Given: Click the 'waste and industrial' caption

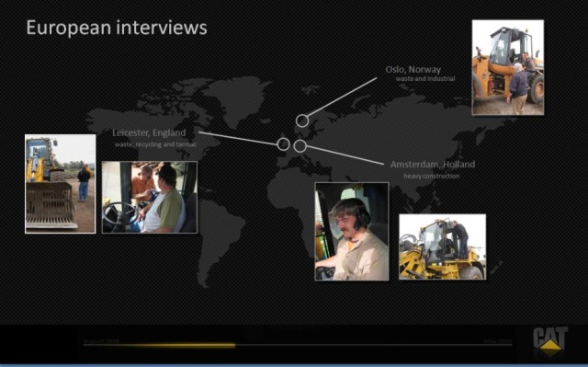Looking at the screenshot, I should [425, 79].
